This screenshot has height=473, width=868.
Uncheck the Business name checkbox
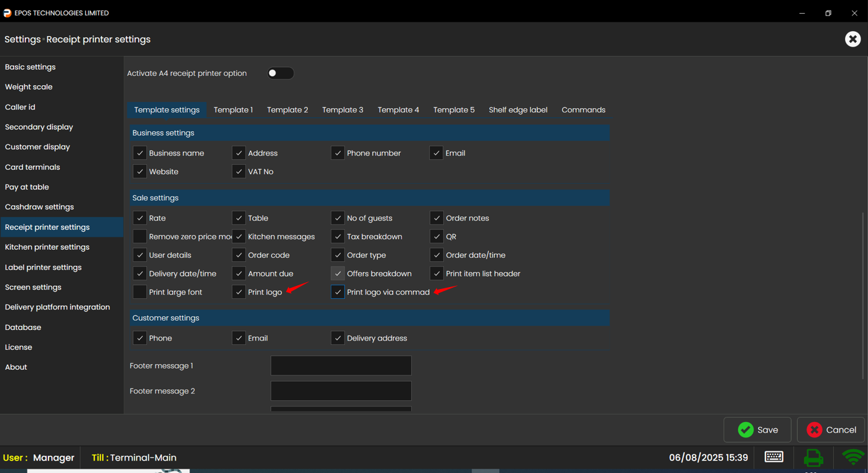pyautogui.click(x=140, y=153)
